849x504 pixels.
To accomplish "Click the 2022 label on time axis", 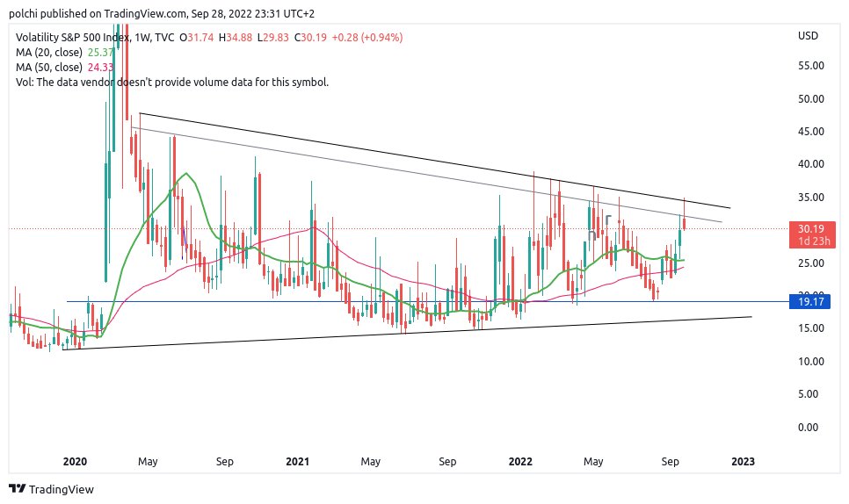I will tap(520, 462).
